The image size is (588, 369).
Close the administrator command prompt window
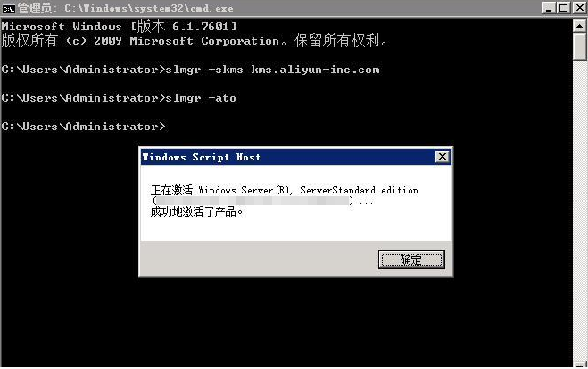(579, 8)
